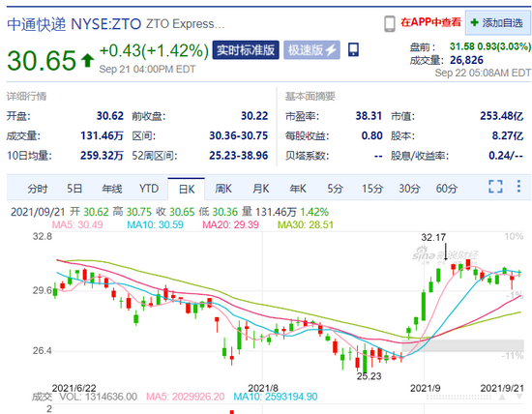532x414 pixels.
Task: Select the 分时 chart tab
Action: point(38,189)
